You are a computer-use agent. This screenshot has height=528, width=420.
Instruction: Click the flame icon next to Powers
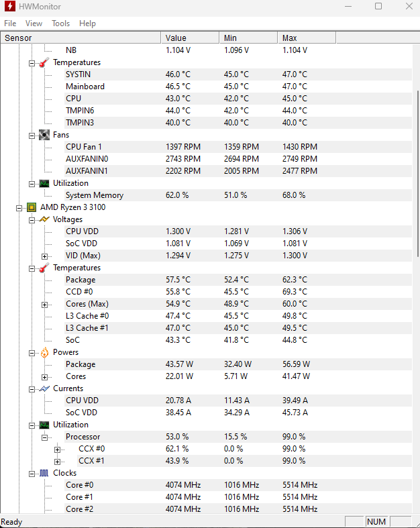44,353
